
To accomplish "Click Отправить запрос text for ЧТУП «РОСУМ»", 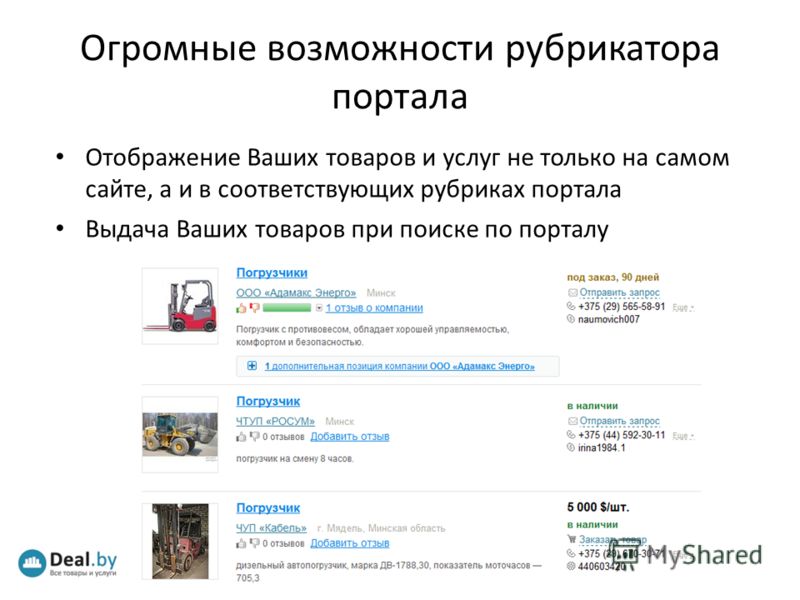I will click(620, 421).
